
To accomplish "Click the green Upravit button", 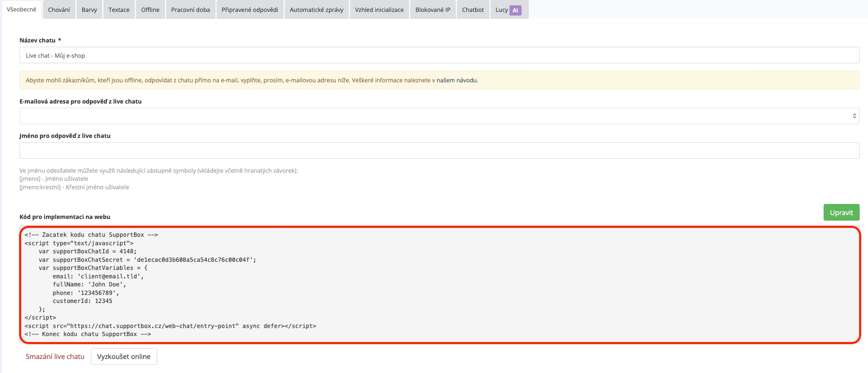I will tap(841, 213).
